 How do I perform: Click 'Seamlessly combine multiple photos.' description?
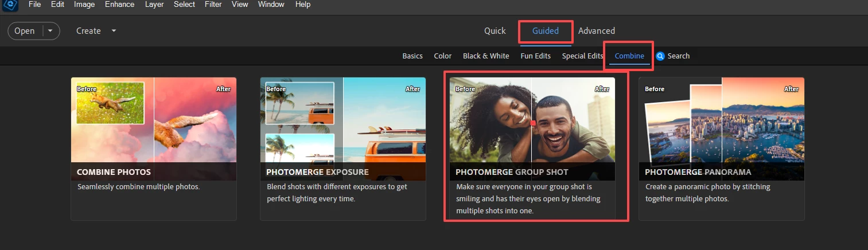(x=139, y=187)
